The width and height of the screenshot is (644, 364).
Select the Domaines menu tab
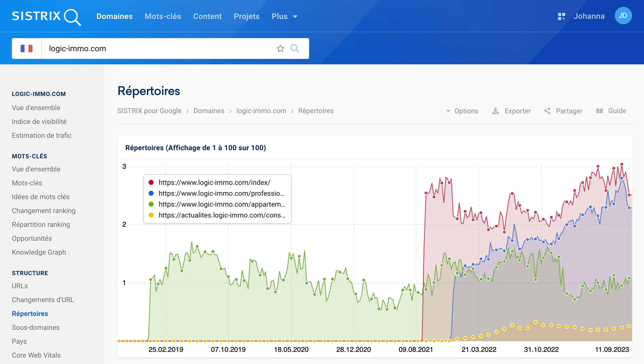click(114, 16)
